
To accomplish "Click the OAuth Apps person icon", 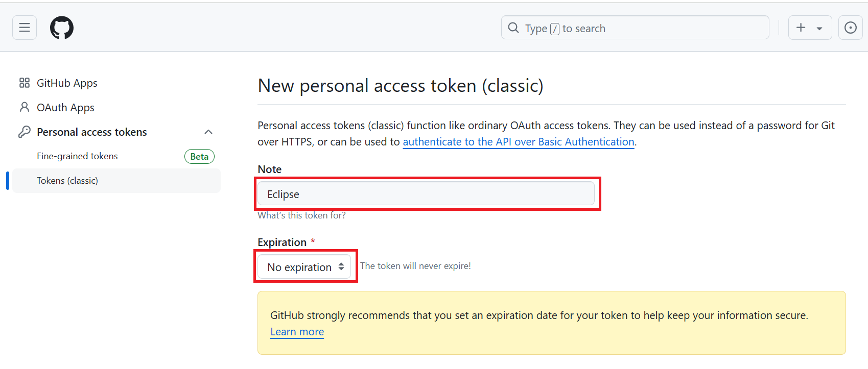I will point(25,107).
